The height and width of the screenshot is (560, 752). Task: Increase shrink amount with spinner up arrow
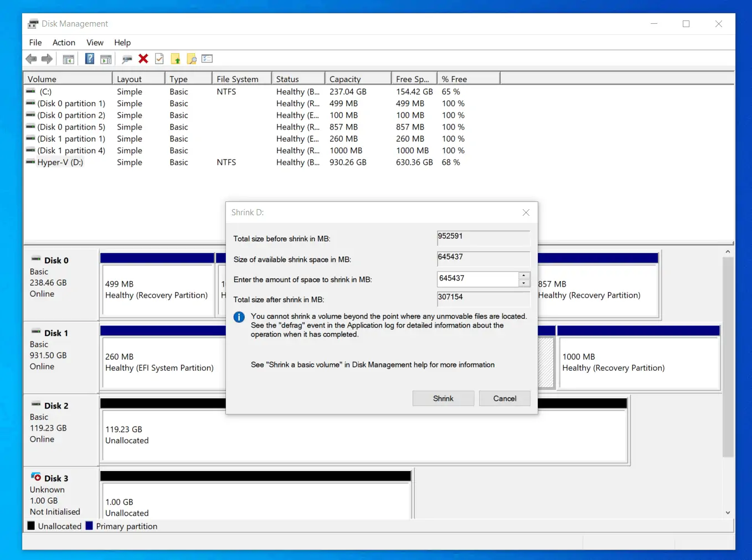523,276
